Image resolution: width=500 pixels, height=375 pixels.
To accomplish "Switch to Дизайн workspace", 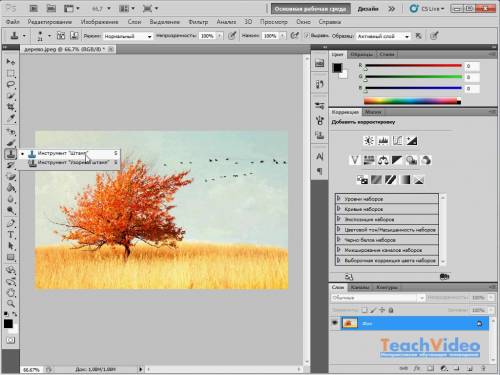I will 368,9.
